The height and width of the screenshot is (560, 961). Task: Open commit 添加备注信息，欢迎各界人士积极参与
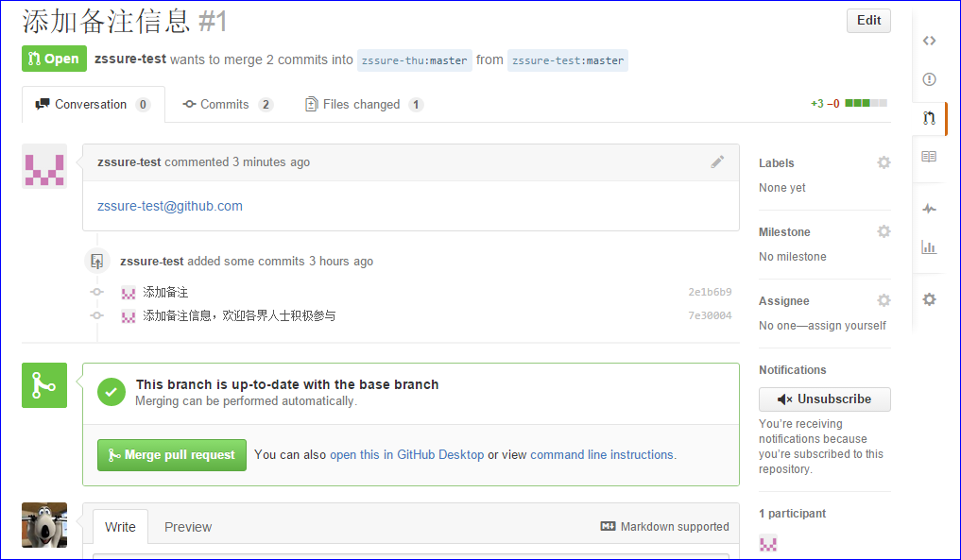pyautogui.click(x=239, y=315)
